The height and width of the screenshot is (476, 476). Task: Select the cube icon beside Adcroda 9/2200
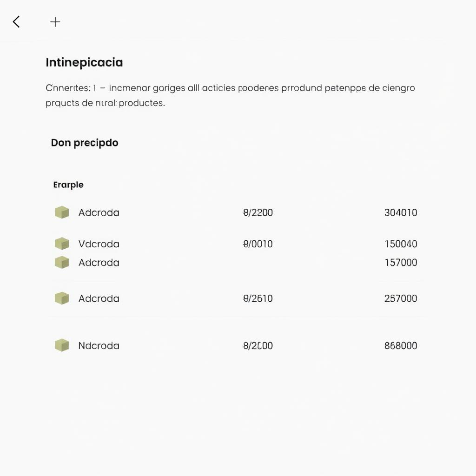pos(62,212)
